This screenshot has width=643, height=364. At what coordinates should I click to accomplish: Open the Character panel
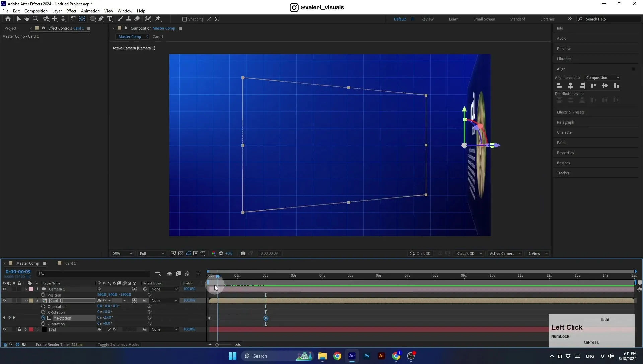(565, 132)
